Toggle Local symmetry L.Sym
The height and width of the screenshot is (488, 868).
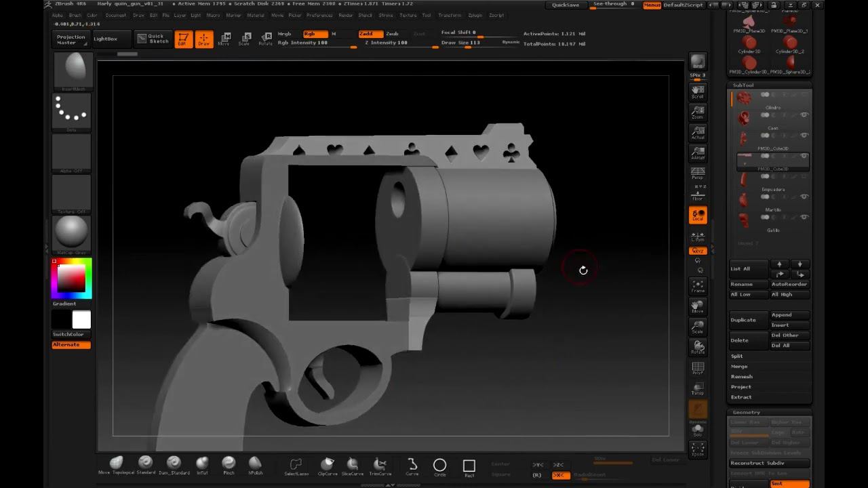pos(697,236)
